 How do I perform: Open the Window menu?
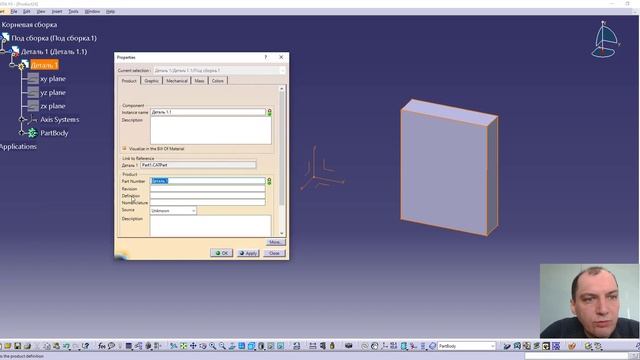pos(92,11)
